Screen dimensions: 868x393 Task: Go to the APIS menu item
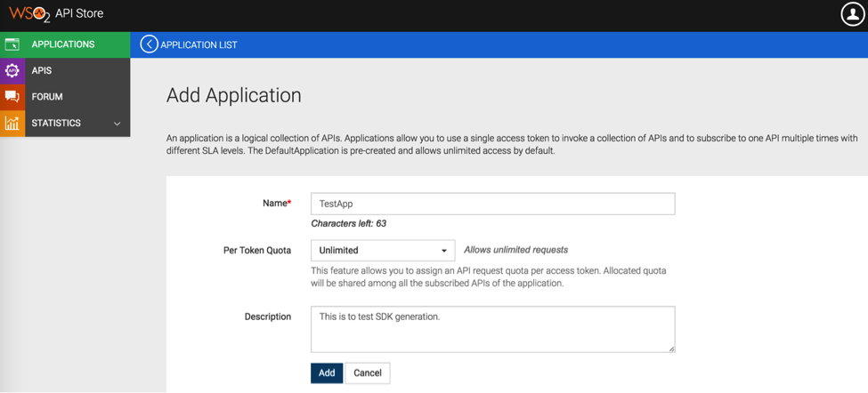pos(42,70)
